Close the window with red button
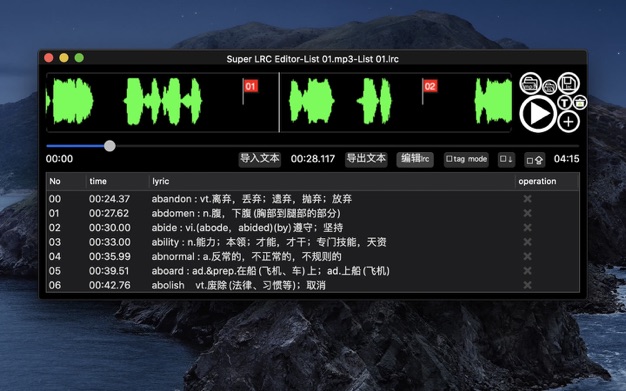The height and width of the screenshot is (391, 626). click(49, 58)
